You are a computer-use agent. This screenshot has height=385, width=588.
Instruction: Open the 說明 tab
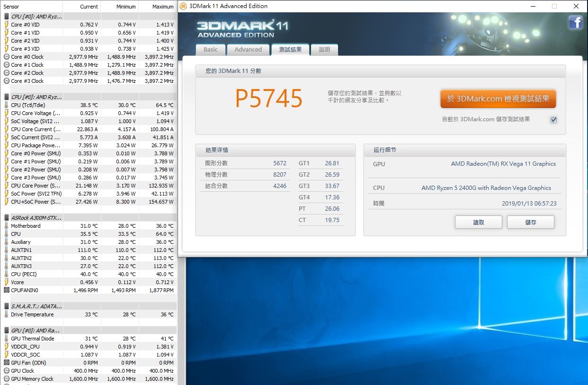pos(324,50)
